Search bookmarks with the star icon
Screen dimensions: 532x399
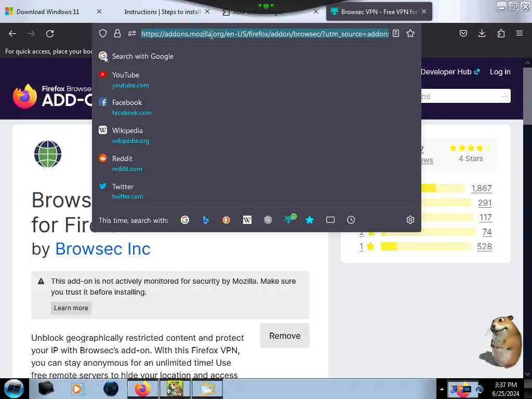[310, 220]
